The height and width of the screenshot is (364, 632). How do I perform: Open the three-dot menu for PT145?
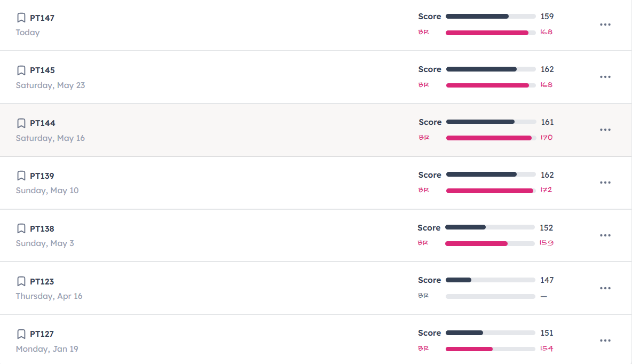[x=605, y=76]
